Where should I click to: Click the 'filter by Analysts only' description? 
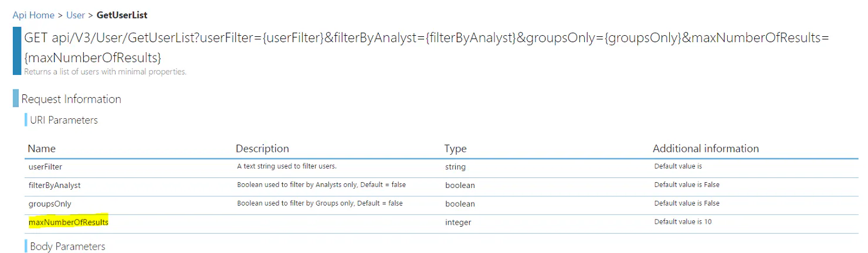click(321, 185)
